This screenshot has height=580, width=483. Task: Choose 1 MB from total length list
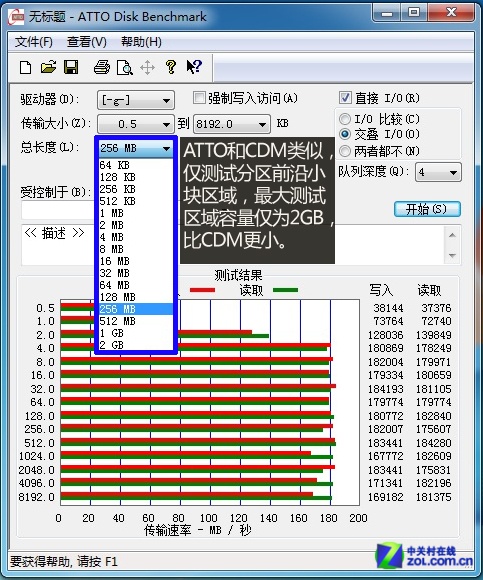[x=136, y=213]
